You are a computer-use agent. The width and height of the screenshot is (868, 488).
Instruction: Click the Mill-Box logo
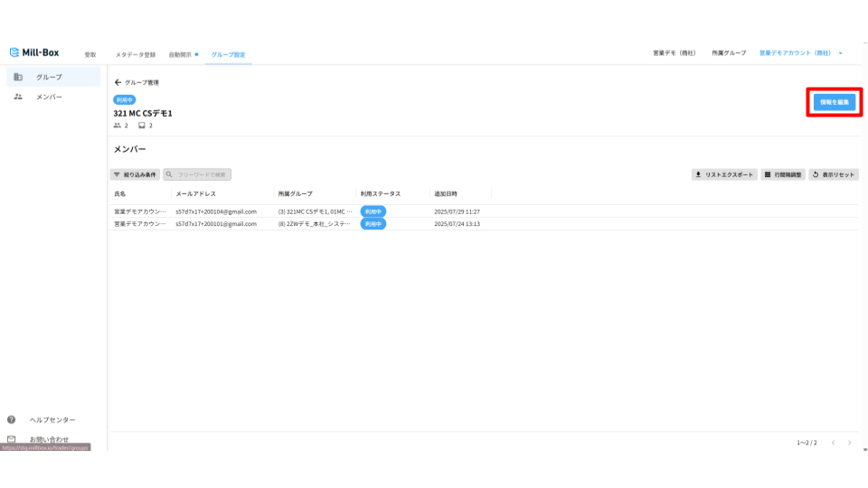(34, 53)
